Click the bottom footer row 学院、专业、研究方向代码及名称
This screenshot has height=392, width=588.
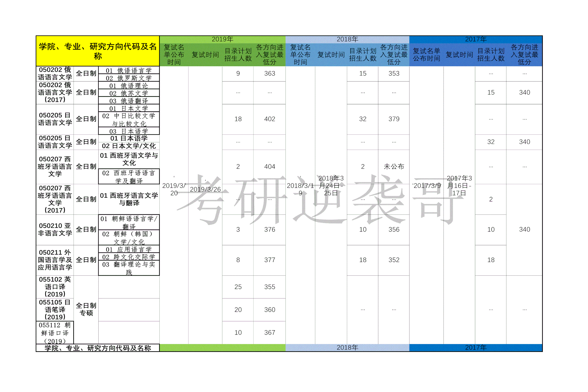click(x=98, y=348)
